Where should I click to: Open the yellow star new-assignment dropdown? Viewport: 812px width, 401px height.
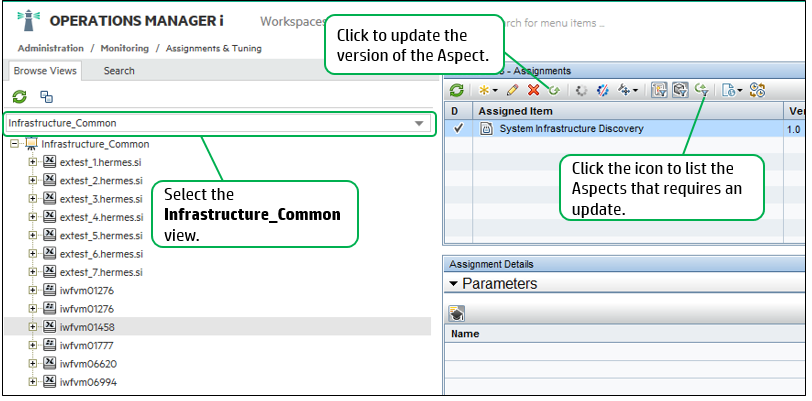487,90
